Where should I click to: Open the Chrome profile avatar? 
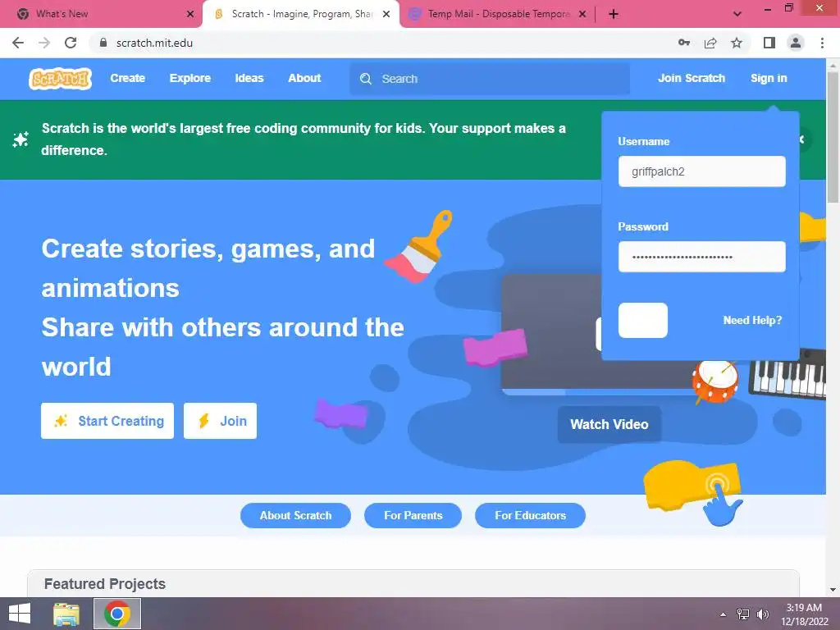796,43
